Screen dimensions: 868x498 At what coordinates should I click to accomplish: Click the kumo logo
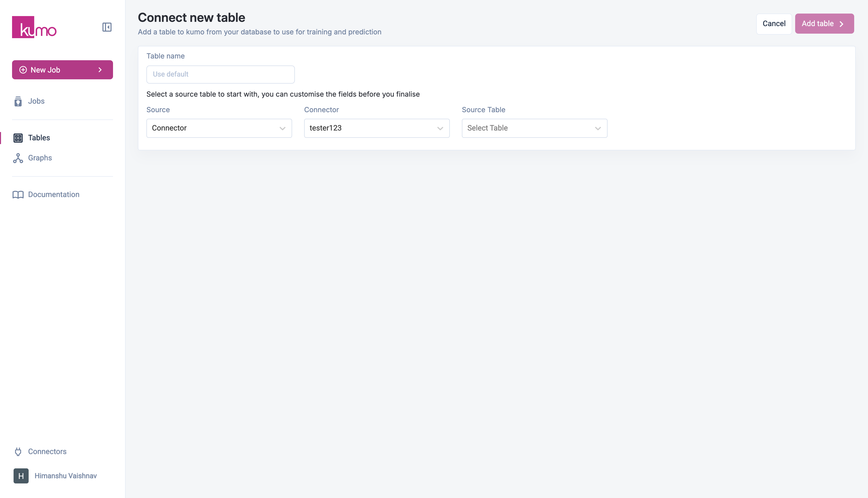(x=34, y=27)
